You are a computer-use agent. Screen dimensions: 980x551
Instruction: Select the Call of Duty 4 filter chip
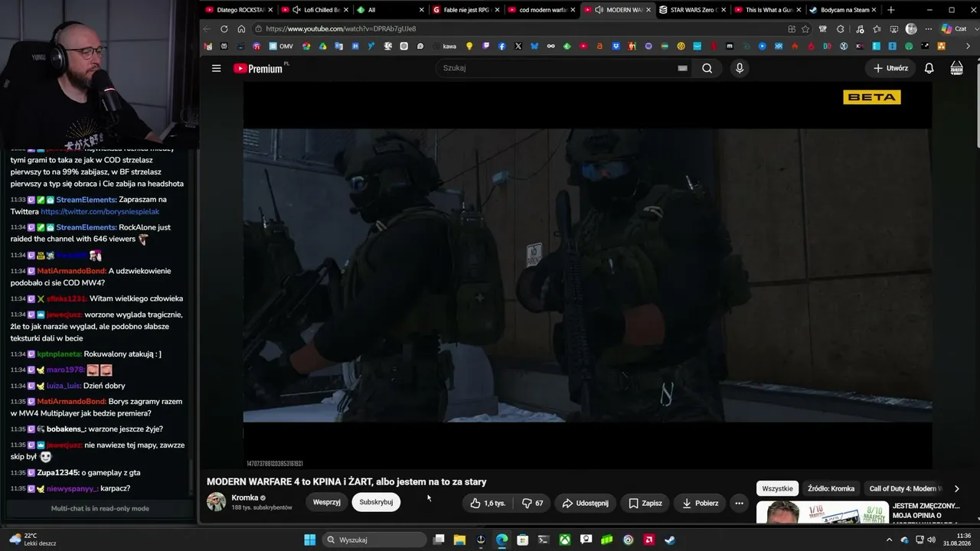tap(906, 488)
